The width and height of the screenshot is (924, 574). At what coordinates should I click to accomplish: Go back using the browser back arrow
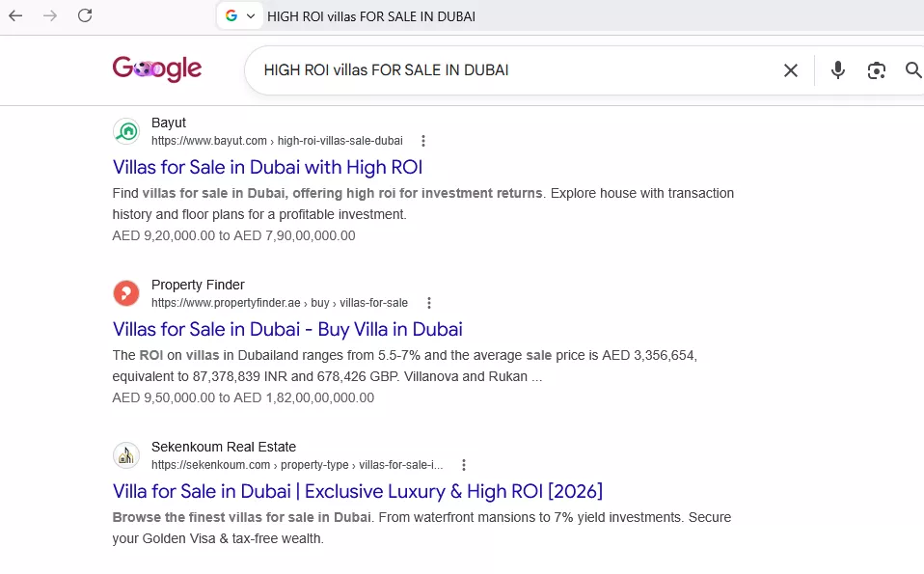(x=15, y=15)
